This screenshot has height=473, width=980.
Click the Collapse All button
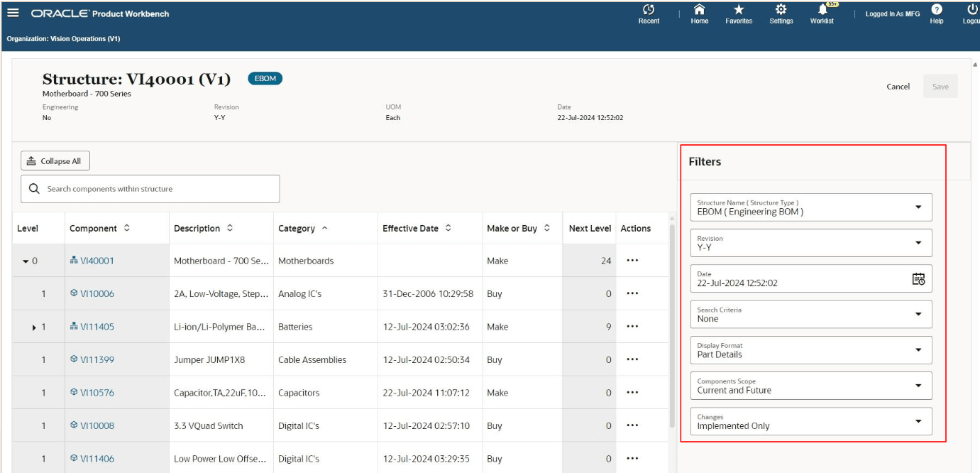point(55,161)
